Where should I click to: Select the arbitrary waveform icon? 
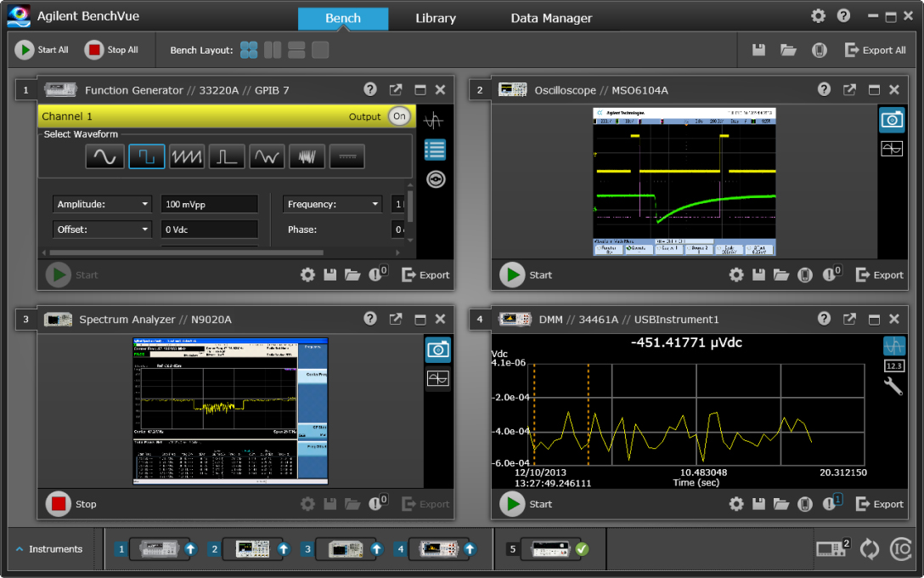point(267,157)
